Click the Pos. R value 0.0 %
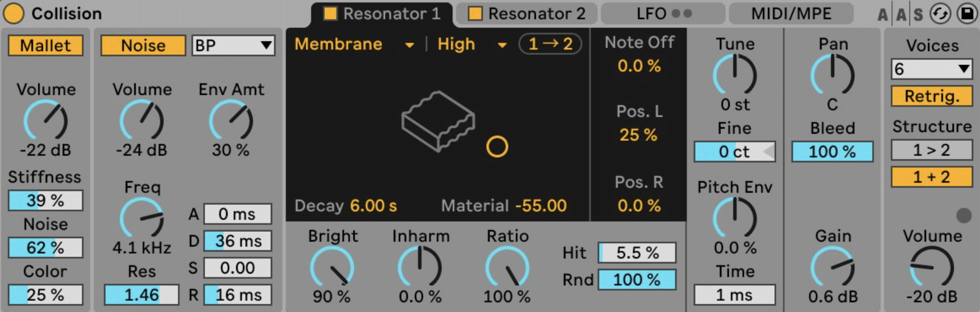This screenshot has height=312, width=980. (639, 206)
